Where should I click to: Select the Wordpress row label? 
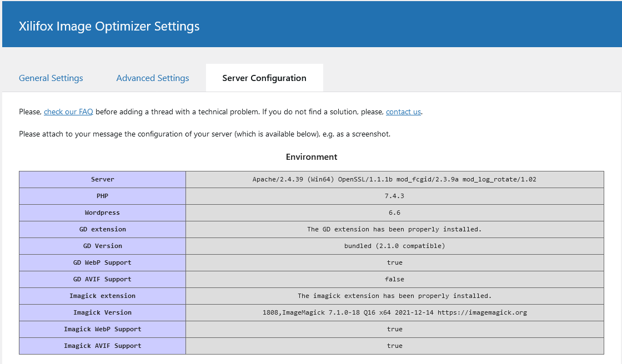[102, 213]
